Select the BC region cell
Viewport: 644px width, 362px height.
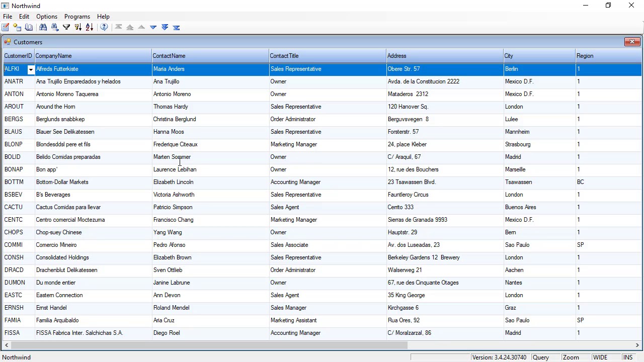click(x=608, y=182)
